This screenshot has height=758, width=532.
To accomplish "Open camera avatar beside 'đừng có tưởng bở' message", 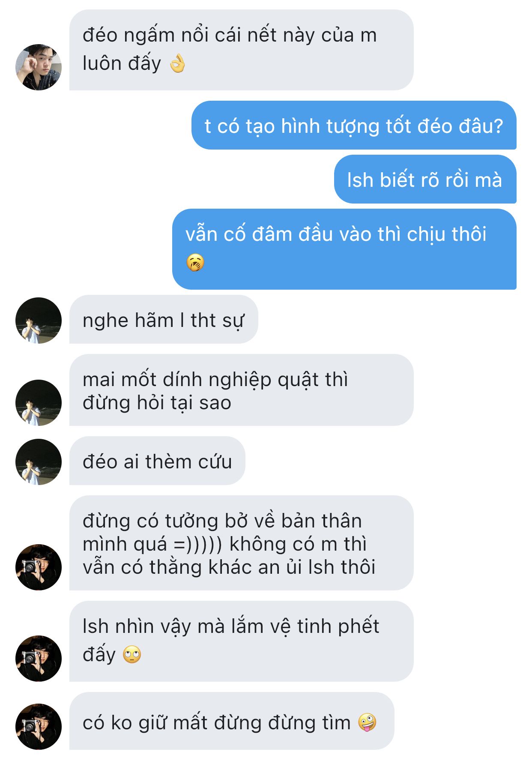I will coord(39,567).
